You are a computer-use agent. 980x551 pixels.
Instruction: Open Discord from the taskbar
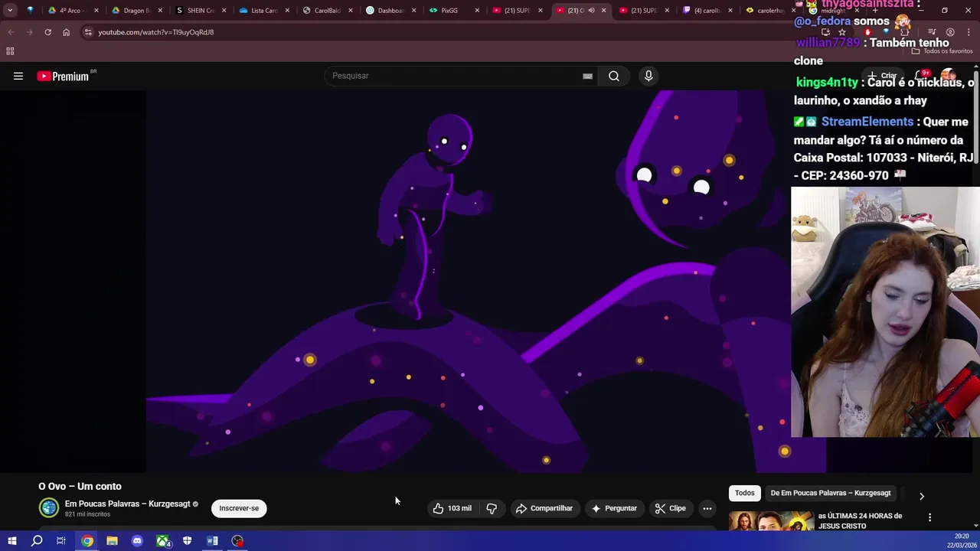point(137,541)
